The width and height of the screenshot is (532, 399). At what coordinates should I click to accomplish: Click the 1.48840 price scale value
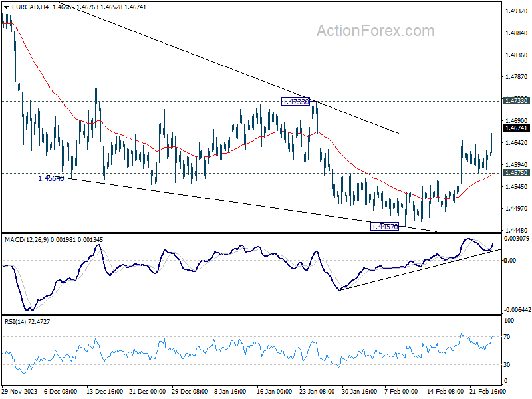click(x=517, y=33)
